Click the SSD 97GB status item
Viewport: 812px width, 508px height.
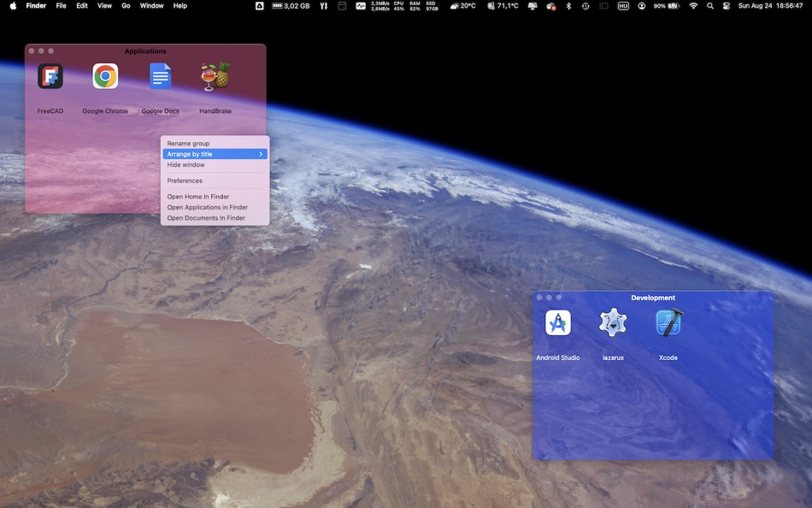[432, 6]
